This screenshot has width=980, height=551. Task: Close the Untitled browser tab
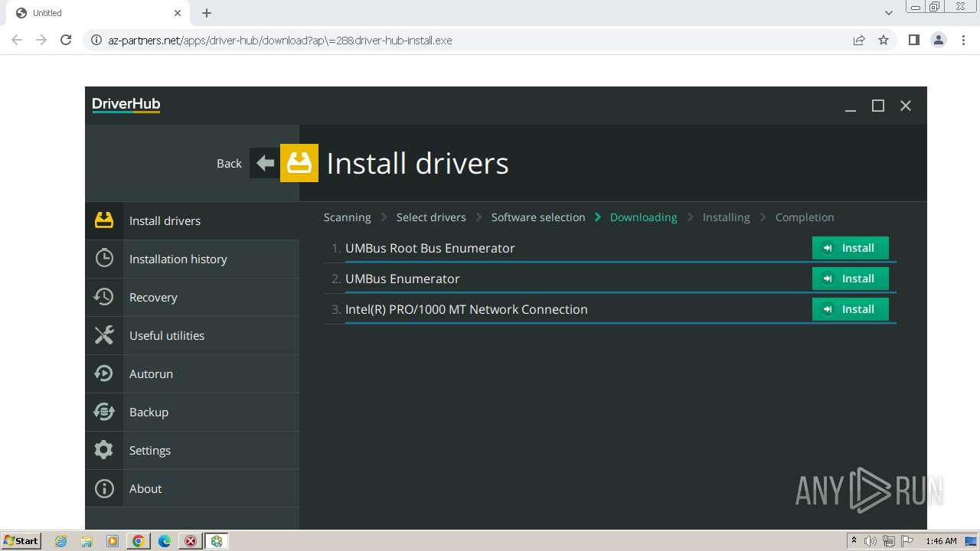pyautogui.click(x=178, y=13)
